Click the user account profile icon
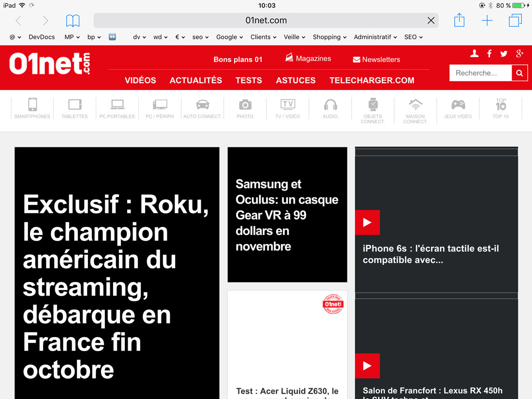The image size is (532, 399). 474,53
